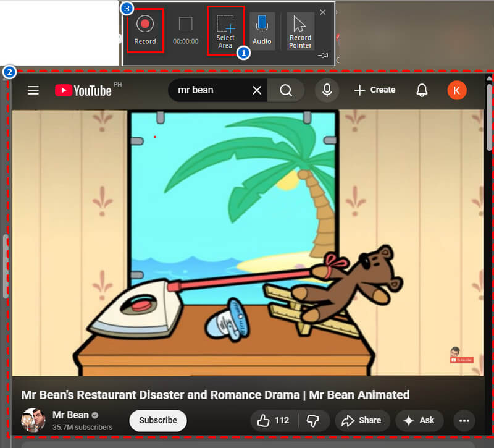The image size is (494, 448).
Task: Open Mr Bean channel name link
Action: 70,415
